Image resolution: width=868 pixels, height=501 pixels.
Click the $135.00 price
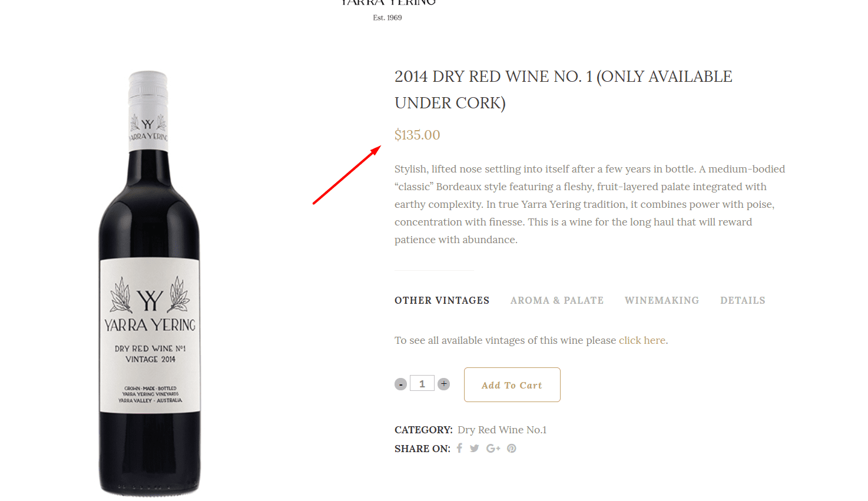(x=418, y=135)
